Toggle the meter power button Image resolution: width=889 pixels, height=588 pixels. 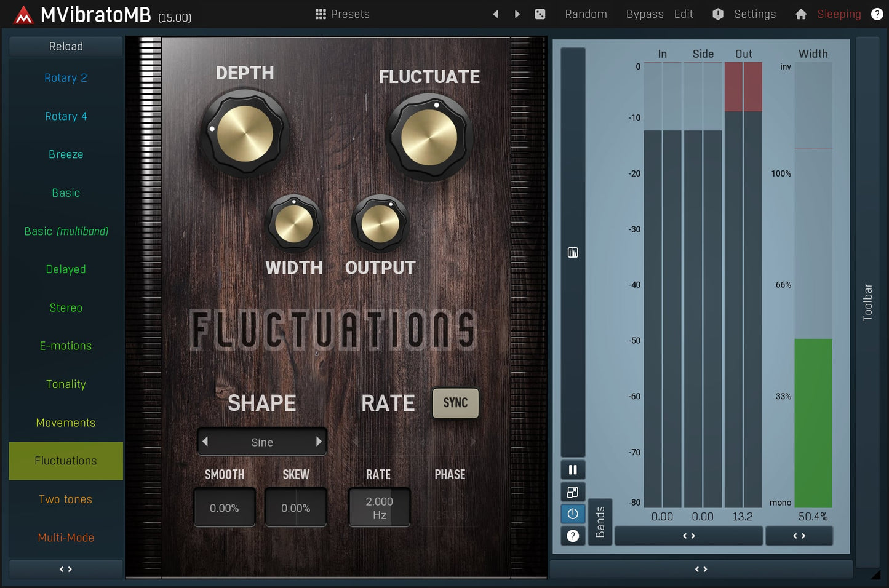pyautogui.click(x=573, y=514)
